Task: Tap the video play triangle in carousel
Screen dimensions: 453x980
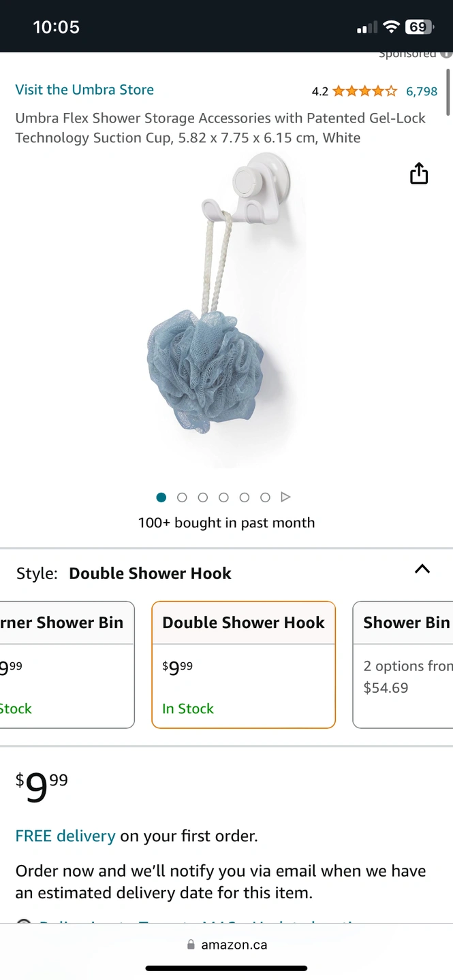Action: [286, 497]
